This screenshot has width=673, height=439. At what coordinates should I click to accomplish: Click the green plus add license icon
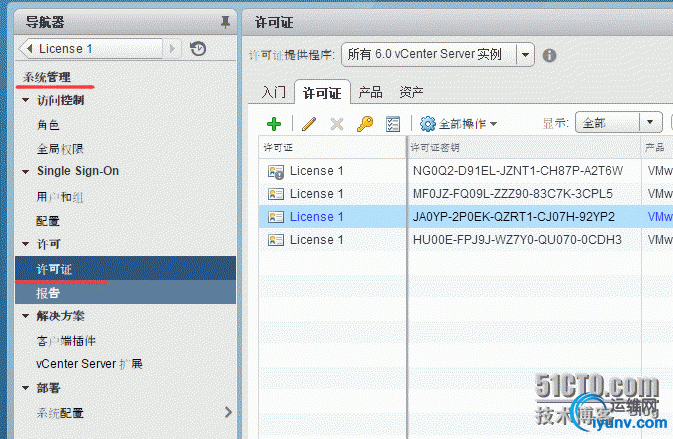click(274, 124)
